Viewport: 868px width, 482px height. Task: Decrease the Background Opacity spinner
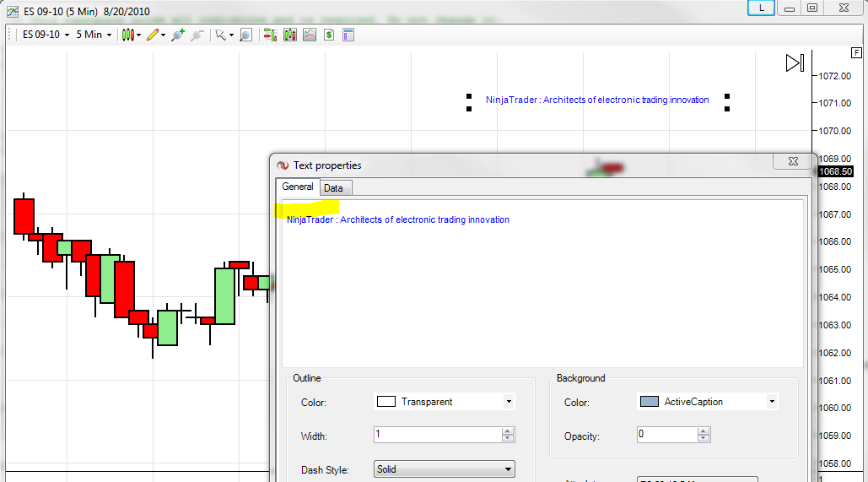tap(703, 438)
